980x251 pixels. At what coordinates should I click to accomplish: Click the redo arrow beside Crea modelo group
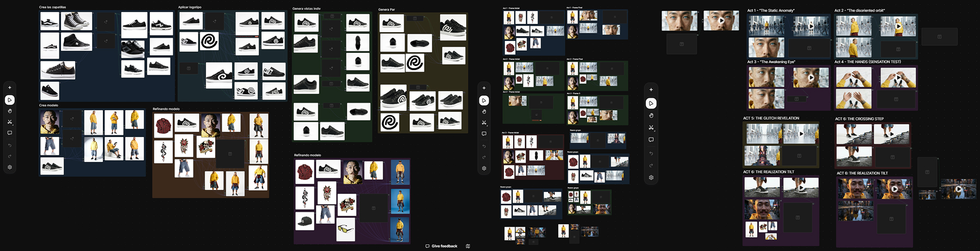pyautogui.click(x=10, y=156)
